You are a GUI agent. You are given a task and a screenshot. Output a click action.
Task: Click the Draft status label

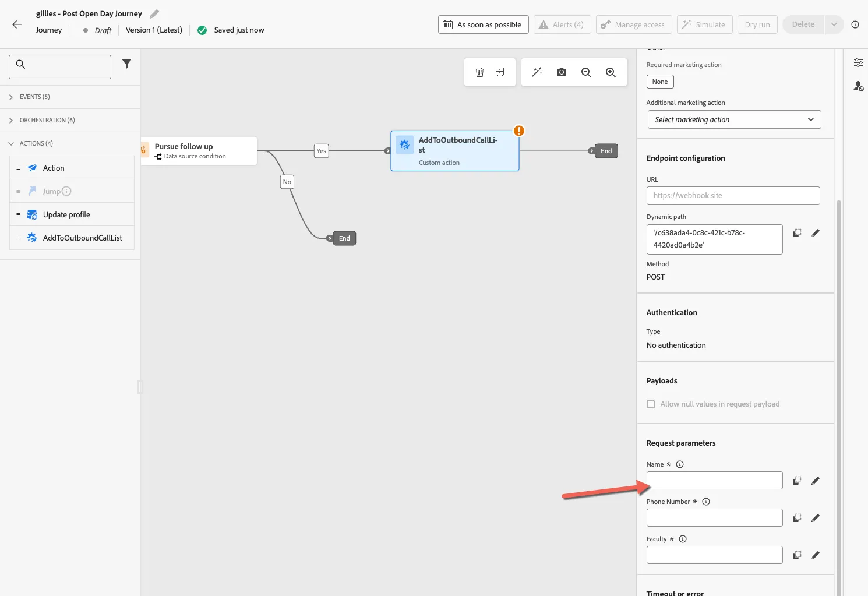[x=103, y=30]
